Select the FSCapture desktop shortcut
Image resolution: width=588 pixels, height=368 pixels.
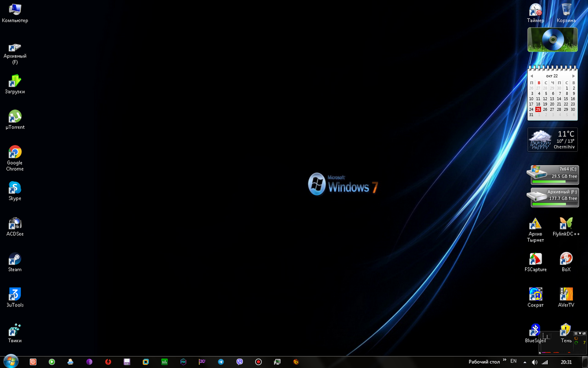[x=536, y=262]
